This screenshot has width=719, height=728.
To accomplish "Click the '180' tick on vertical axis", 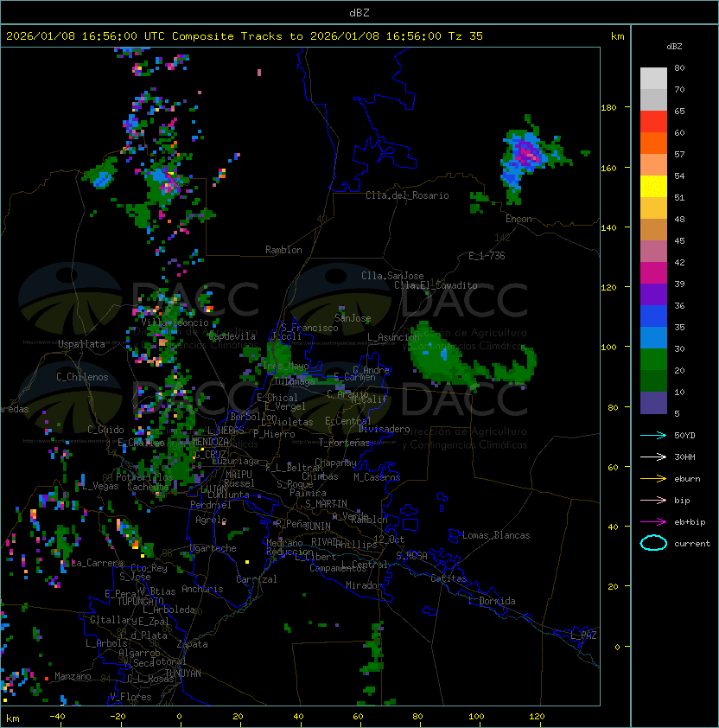I will click(608, 107).
